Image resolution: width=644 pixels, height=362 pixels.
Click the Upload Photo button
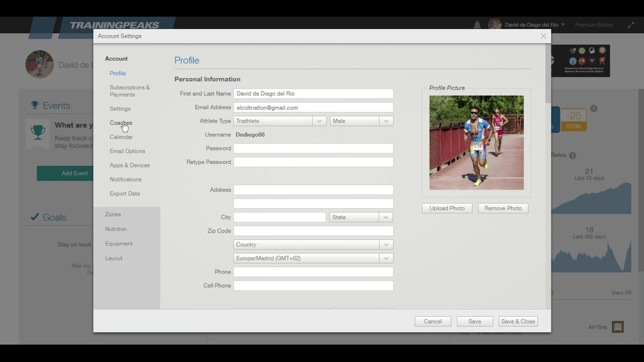[x=447, y=208]
